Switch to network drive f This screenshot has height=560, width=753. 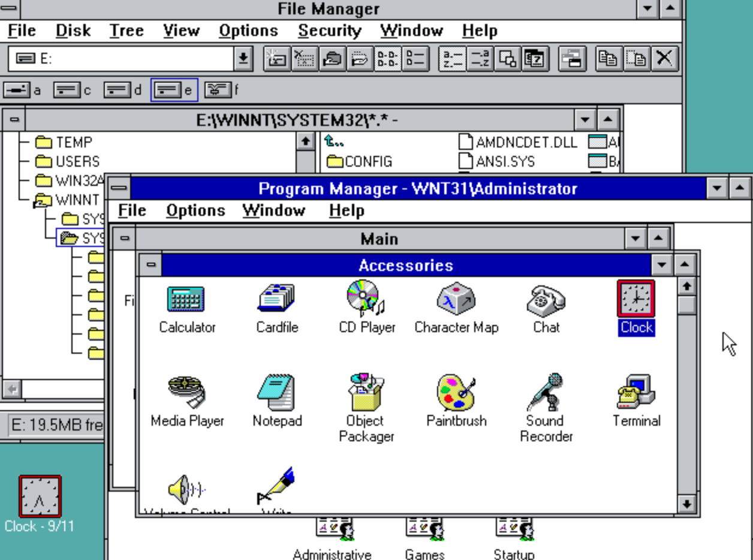tap(222, 90)
